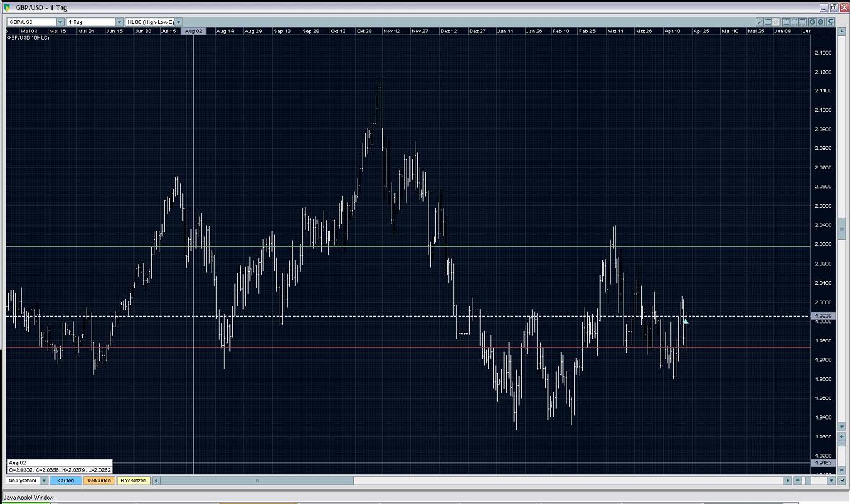Click the outlined circle toolbar icon
This screenshot has width=850, height=504.
coord(812,22)
